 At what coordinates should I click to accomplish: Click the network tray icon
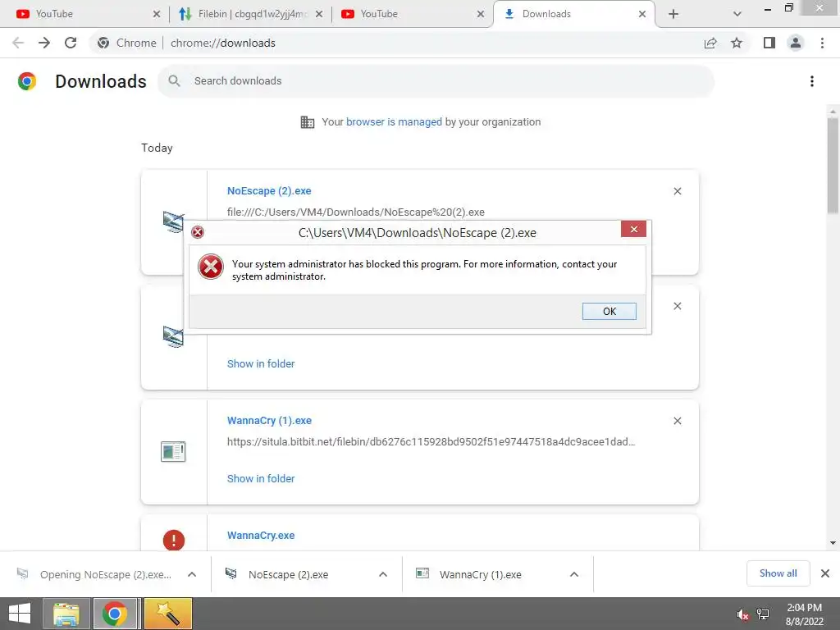763,614
